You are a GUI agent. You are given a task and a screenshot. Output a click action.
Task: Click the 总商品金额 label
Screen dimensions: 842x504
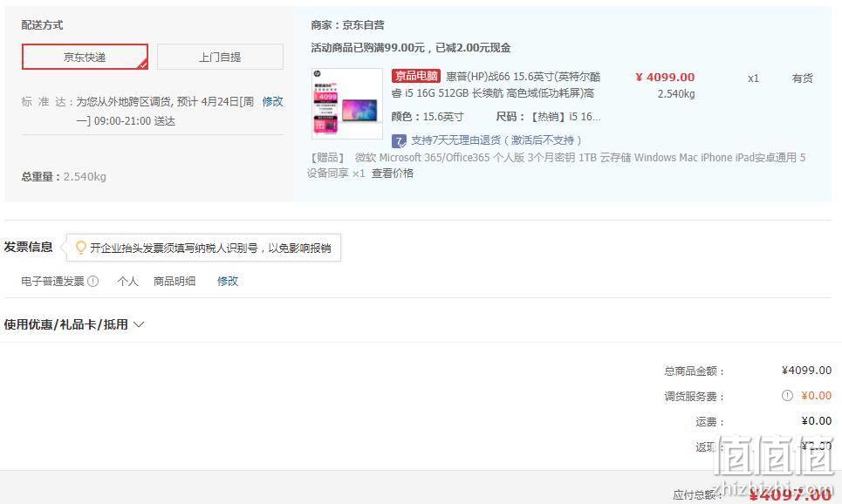tap(695, 371)
